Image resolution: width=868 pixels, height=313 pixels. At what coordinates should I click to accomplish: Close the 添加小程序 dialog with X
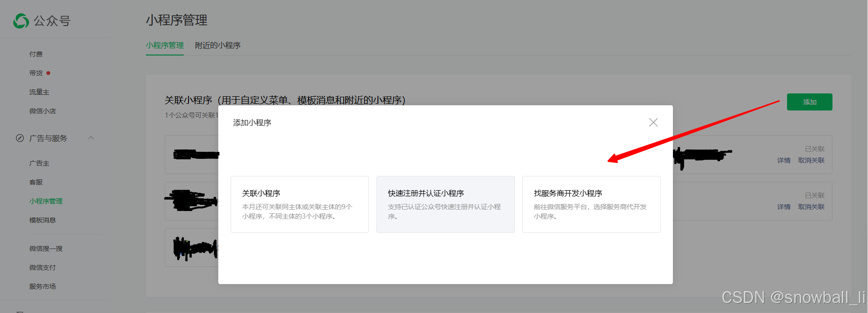click(x=653, y=122)
